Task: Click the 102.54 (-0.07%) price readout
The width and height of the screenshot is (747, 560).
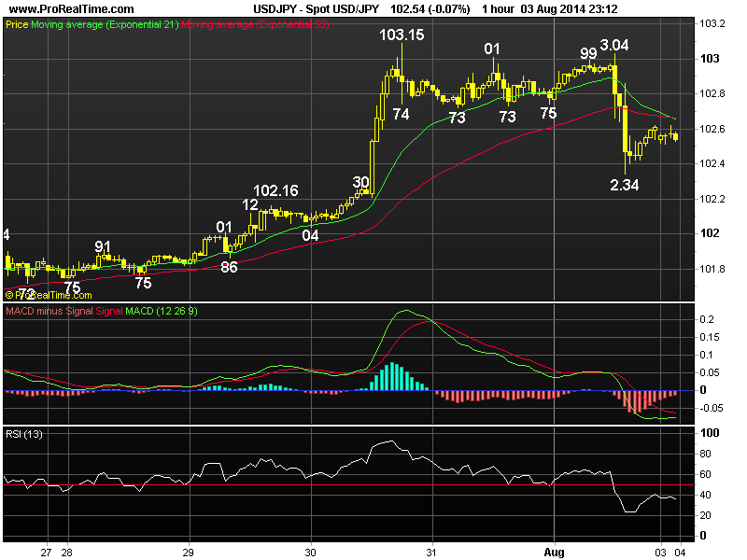Action: coord(430,9)
